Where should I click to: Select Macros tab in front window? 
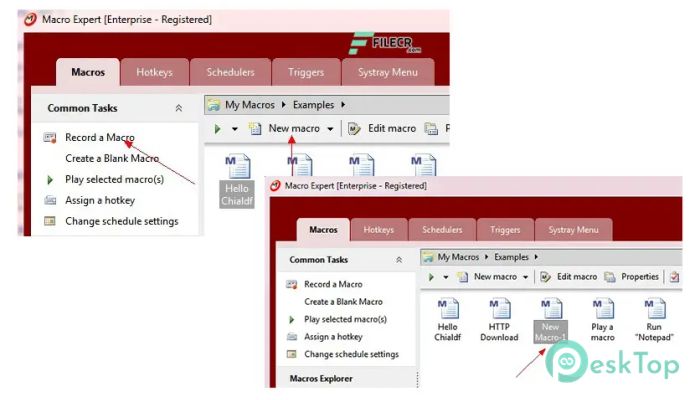tap(323, 229)
